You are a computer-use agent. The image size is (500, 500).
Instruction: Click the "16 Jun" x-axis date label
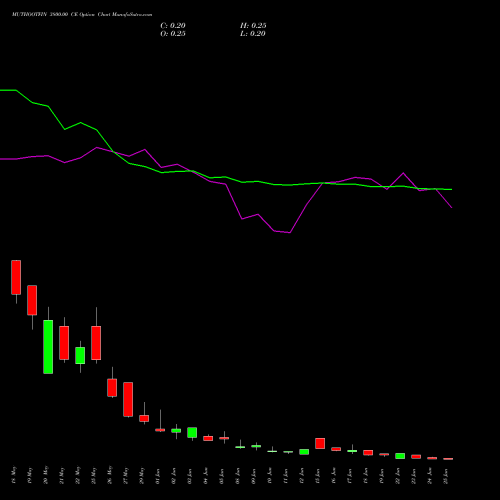click(334, 476)
